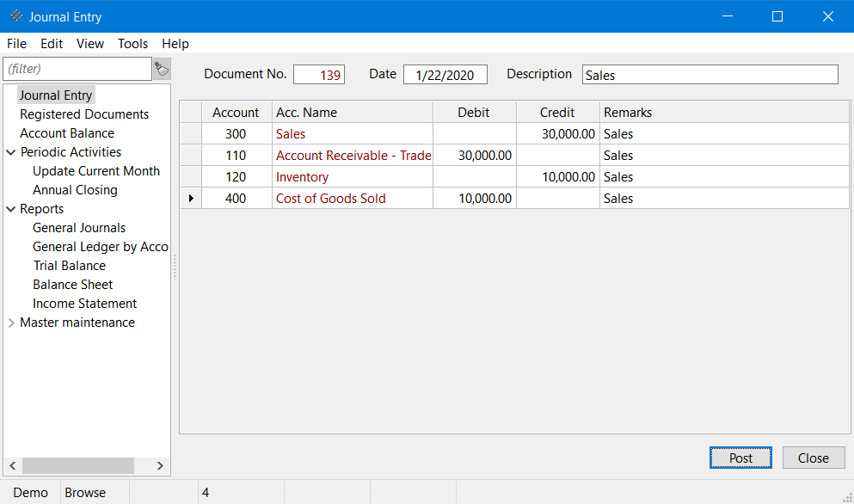Select the Cost of Goods Sold account name

331,199
